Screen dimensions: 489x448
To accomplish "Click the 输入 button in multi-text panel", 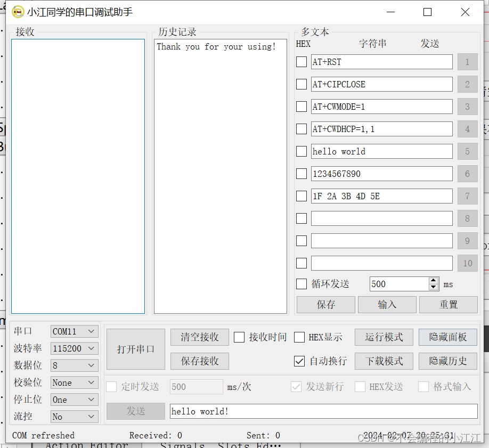I will pos(387,305).
